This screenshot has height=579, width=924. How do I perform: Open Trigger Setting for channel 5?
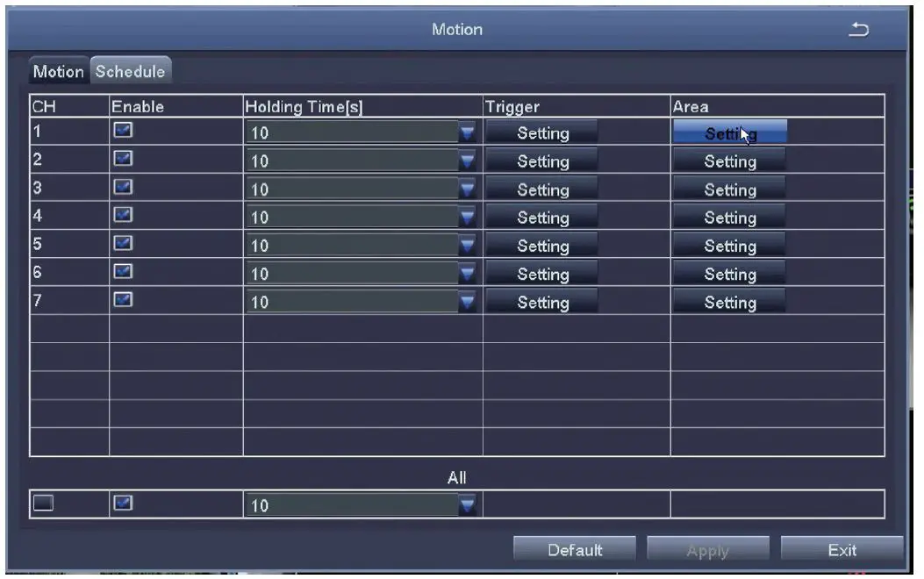click(543, 245)
